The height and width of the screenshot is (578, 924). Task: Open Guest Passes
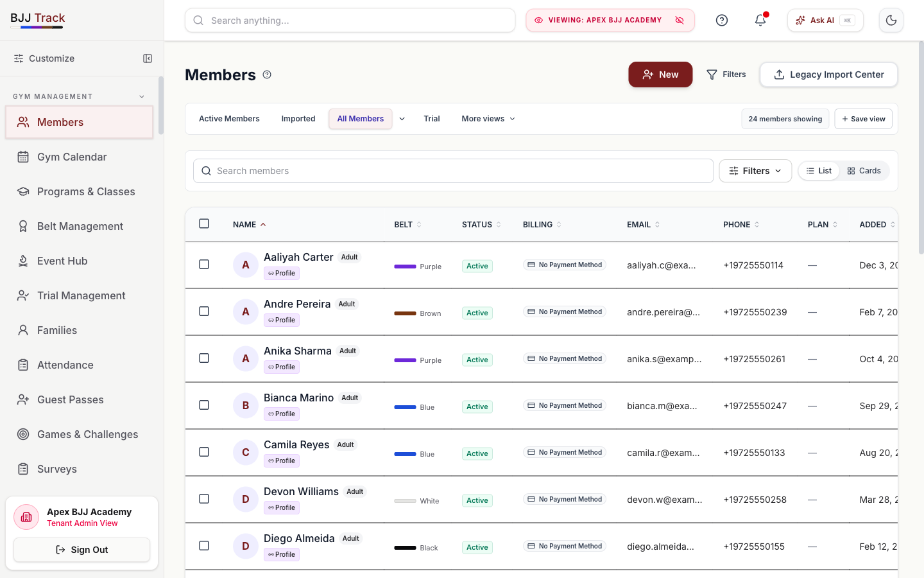80,399
